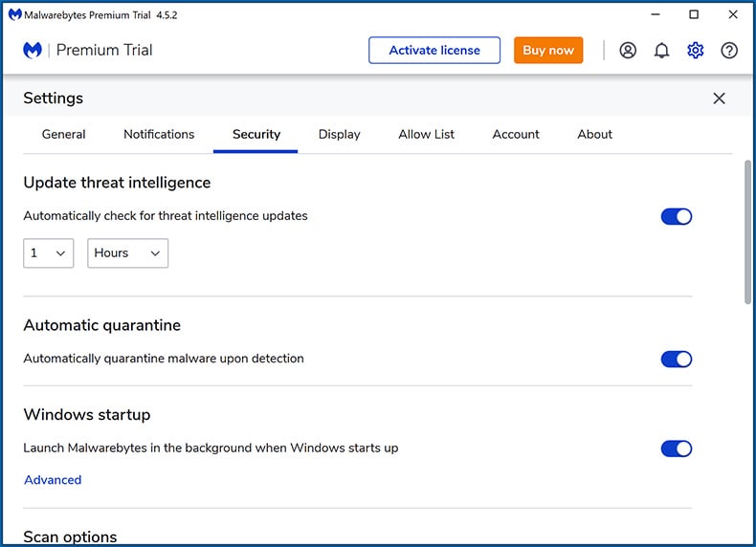Select the Notifications tab
This screenshot has height=547, width=756.
point(159,135)
